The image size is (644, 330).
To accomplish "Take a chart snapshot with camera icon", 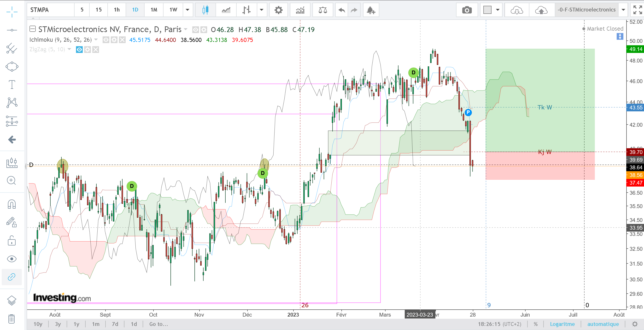I will (467, 10).
